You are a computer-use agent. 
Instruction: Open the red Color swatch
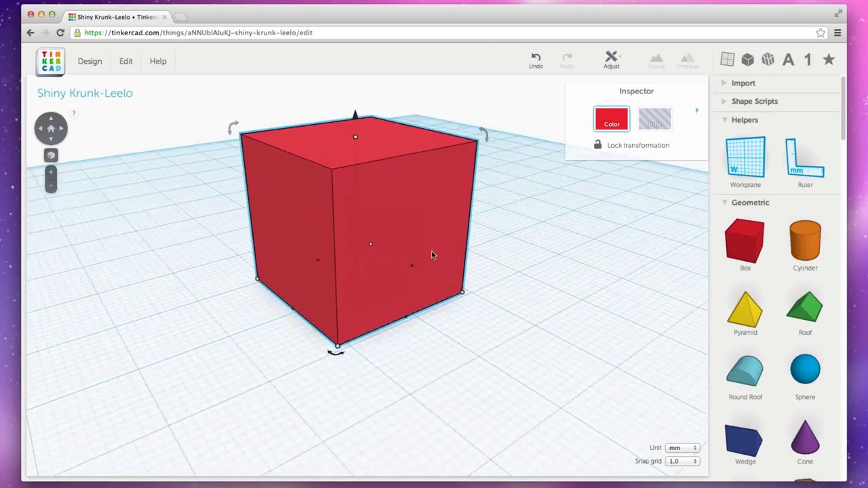(x=612, y=119)
